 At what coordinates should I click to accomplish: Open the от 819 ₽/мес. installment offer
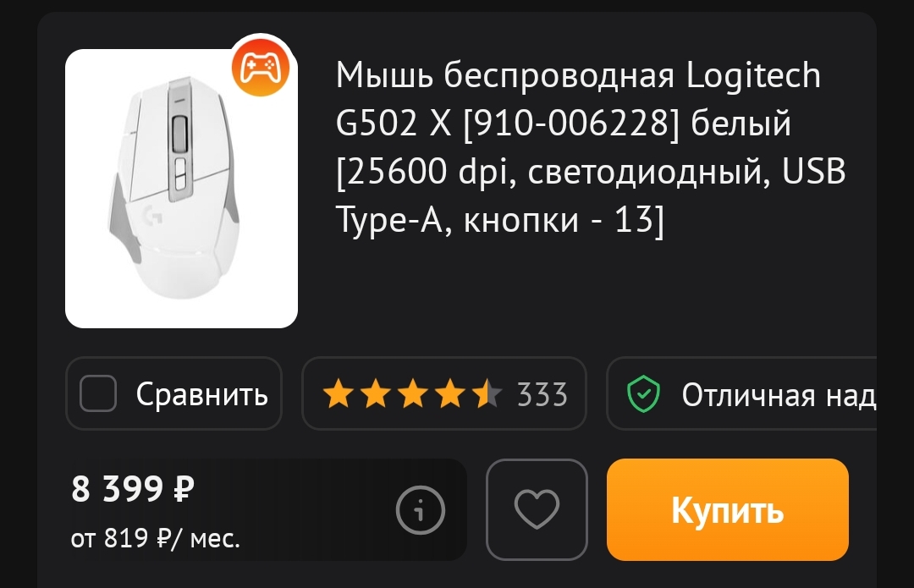[x=156, y=538]
